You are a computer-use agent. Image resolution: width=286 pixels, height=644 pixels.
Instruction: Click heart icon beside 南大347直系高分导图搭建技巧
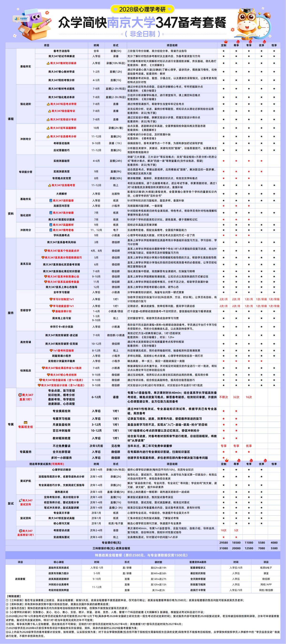point(43,258)
